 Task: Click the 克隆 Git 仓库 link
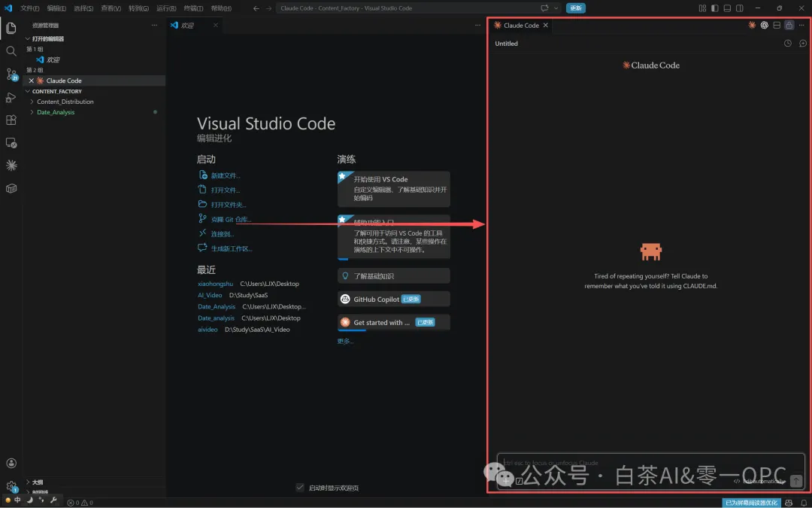coord(231,219)
